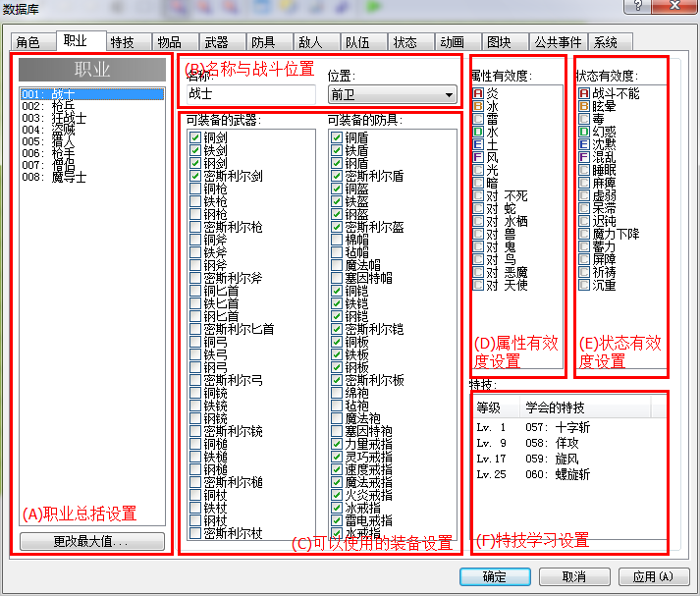The image size is (700, 596).
Task: Click the D rank icon beside 幻惑
Action: coord(584,132)
